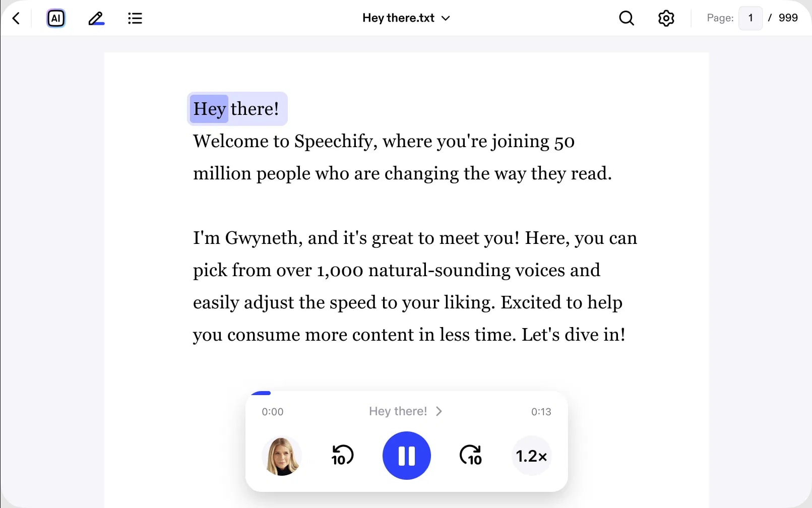
Task: Click the phrase 'Let's dive in!'
Action: tap(574, 335)
